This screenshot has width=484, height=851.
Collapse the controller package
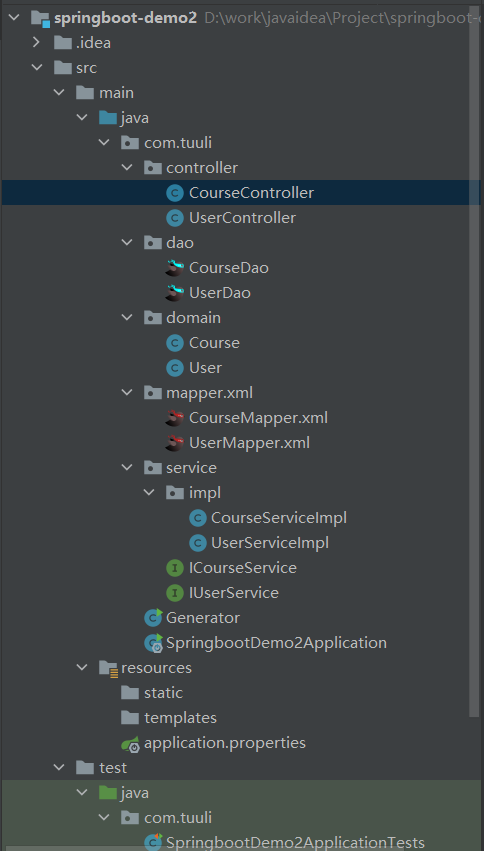(x=127, y=168)
